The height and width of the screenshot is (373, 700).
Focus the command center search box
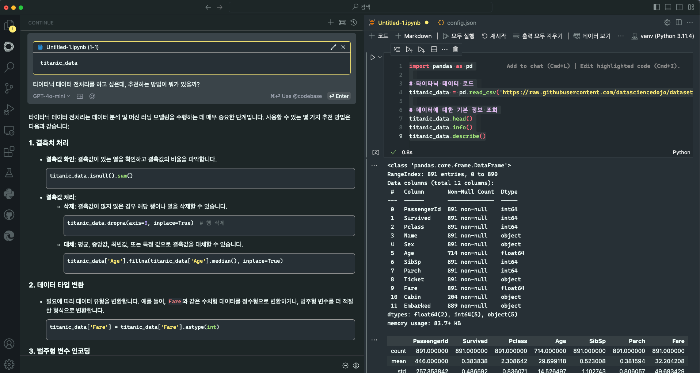pyautogui.click(x=361, y=7)
